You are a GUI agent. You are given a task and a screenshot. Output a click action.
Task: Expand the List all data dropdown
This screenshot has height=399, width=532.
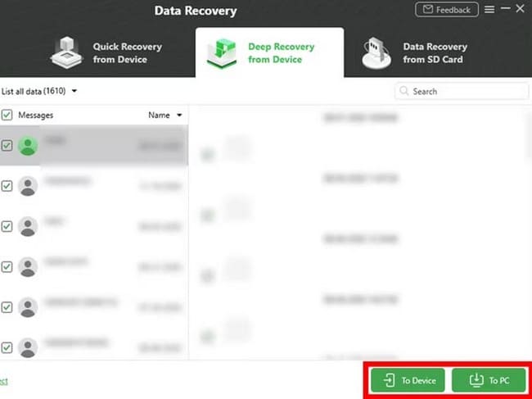[x=74, y=91]
